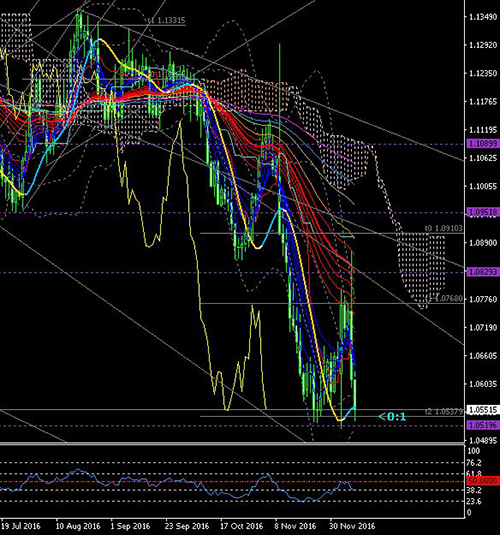Image resolution: width=500 pixels, height=535 pixels.
Task: Click the 1.11765 price axis label
Action: [x=483, y=102]
